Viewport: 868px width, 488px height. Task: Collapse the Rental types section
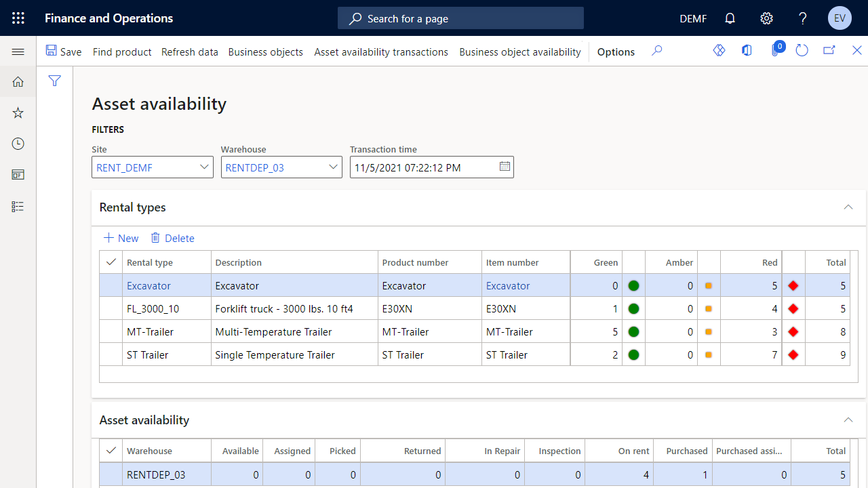[848, 207]
